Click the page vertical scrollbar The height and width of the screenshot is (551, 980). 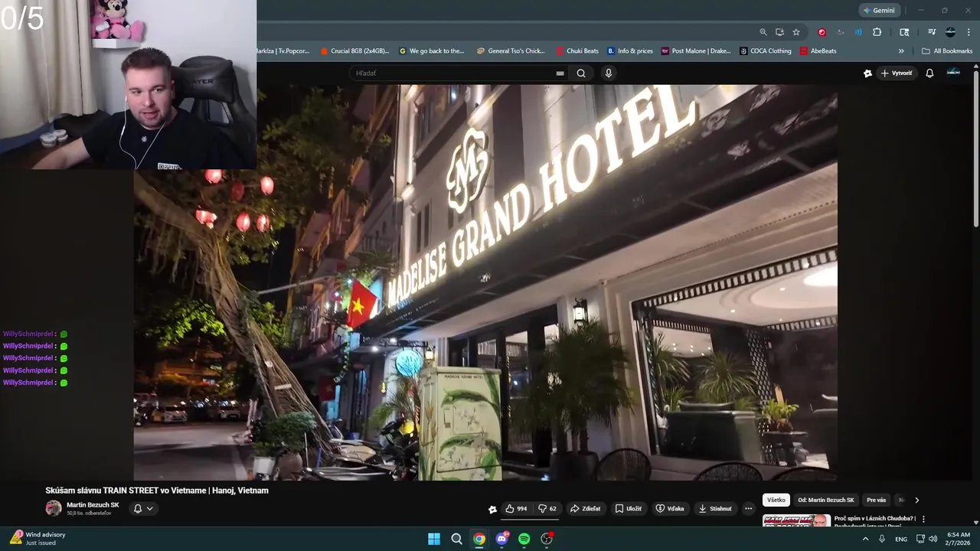pyautogui.click(x=975, y=149)
